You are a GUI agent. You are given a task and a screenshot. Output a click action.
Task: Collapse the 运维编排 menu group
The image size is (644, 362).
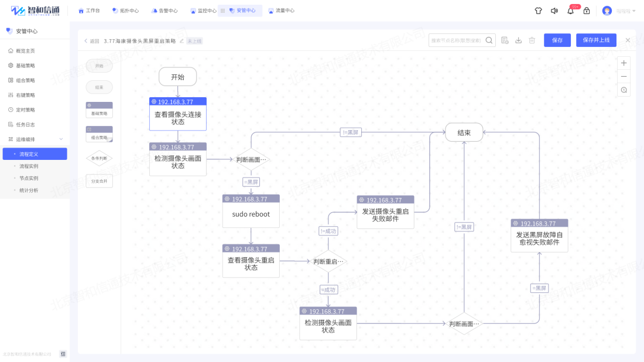click(x=61, y=139)
